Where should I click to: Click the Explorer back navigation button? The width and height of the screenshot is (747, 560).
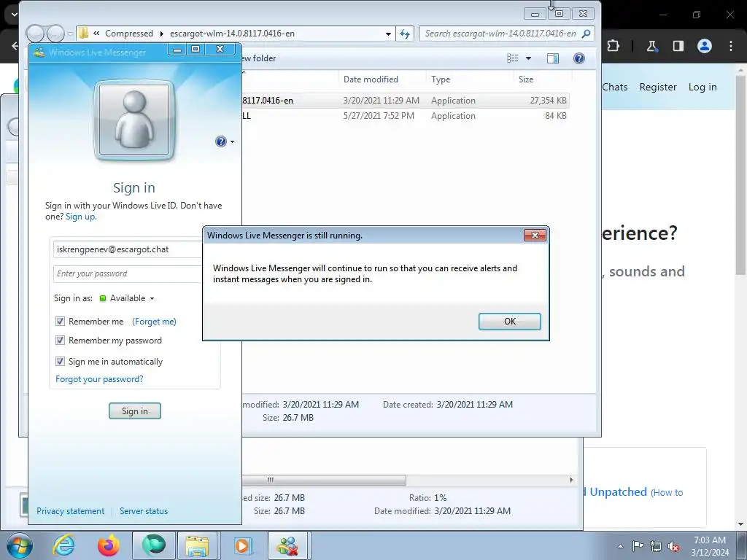35,34
